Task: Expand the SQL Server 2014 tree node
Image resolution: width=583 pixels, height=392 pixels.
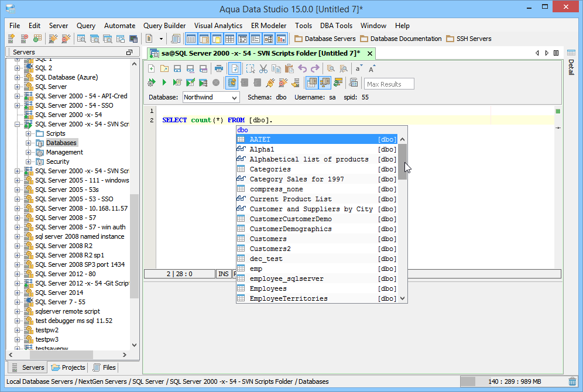Action: (18, 293)
